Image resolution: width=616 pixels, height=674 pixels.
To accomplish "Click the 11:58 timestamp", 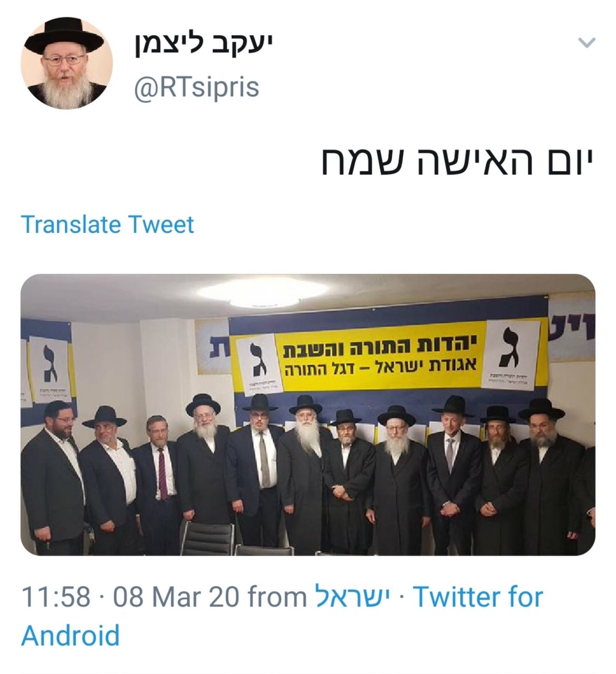I will [x=56, y=597].
